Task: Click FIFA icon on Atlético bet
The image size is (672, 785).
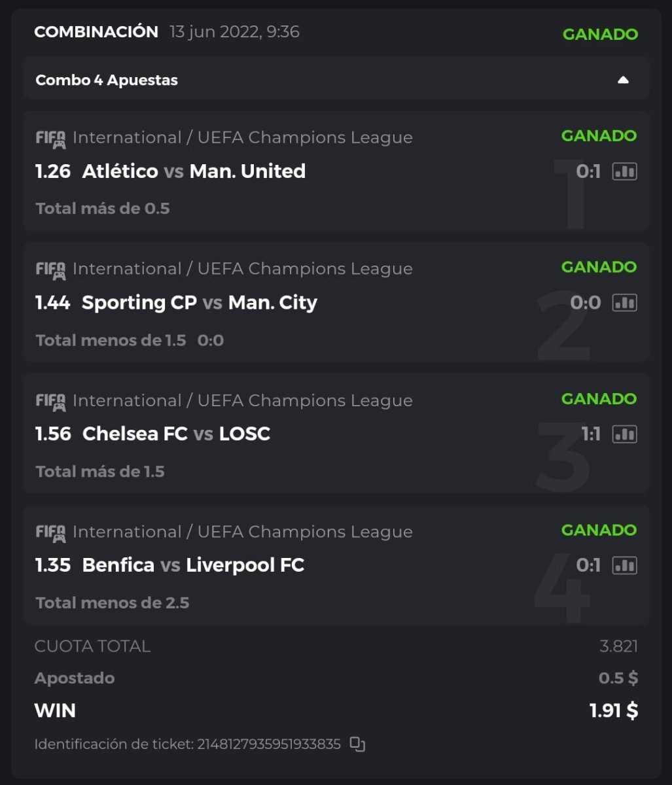Action: (x=50, y=139)
